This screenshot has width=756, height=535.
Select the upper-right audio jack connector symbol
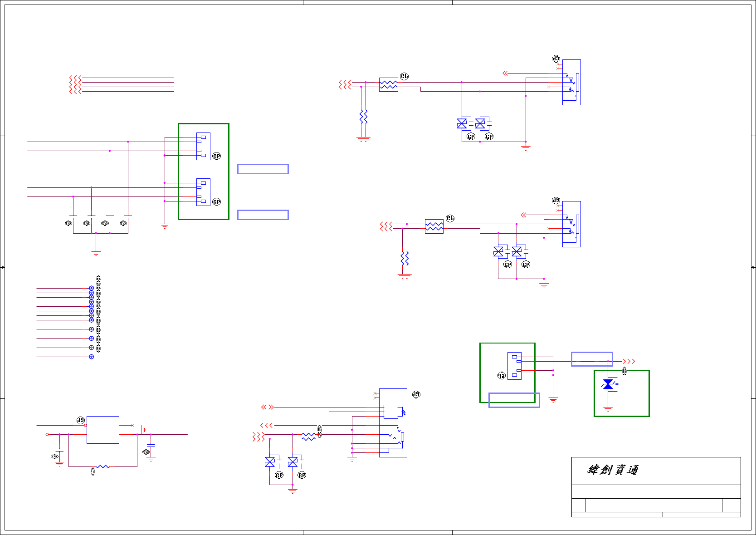pyautogui.click(x=571, y=82)
